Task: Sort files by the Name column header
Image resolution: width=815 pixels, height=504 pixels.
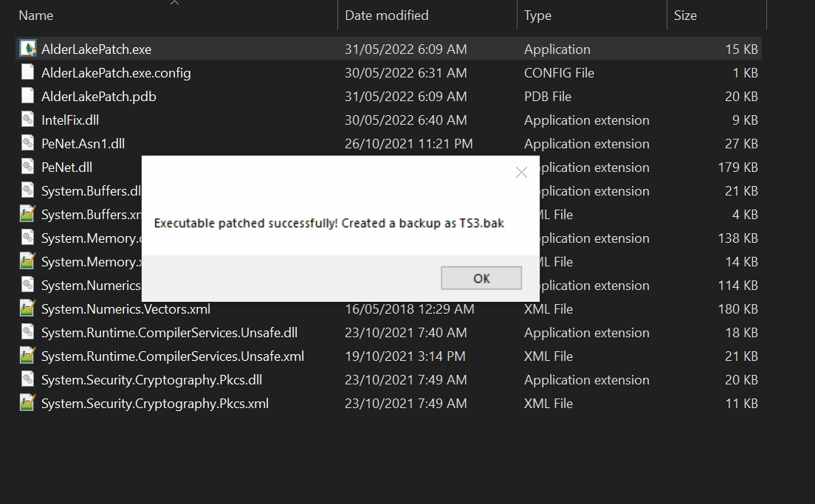Action: (x=35, y=15)
